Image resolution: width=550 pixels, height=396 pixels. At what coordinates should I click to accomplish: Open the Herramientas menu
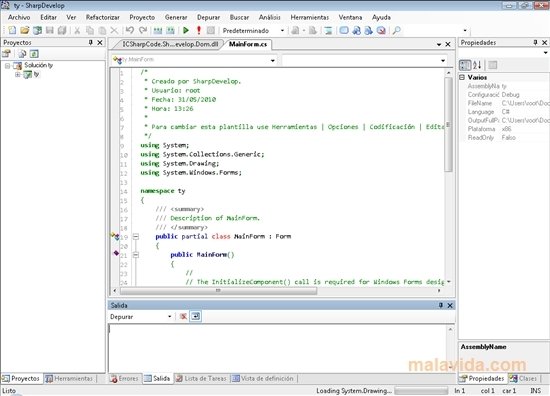(x=310, y=17)
